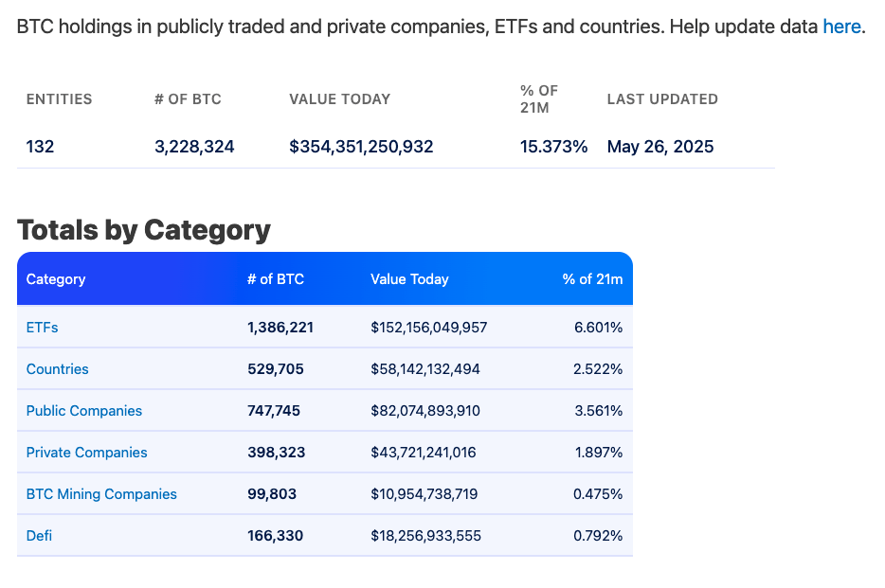
Task: Open the Private Companies category link
Action: coord(86,453)
